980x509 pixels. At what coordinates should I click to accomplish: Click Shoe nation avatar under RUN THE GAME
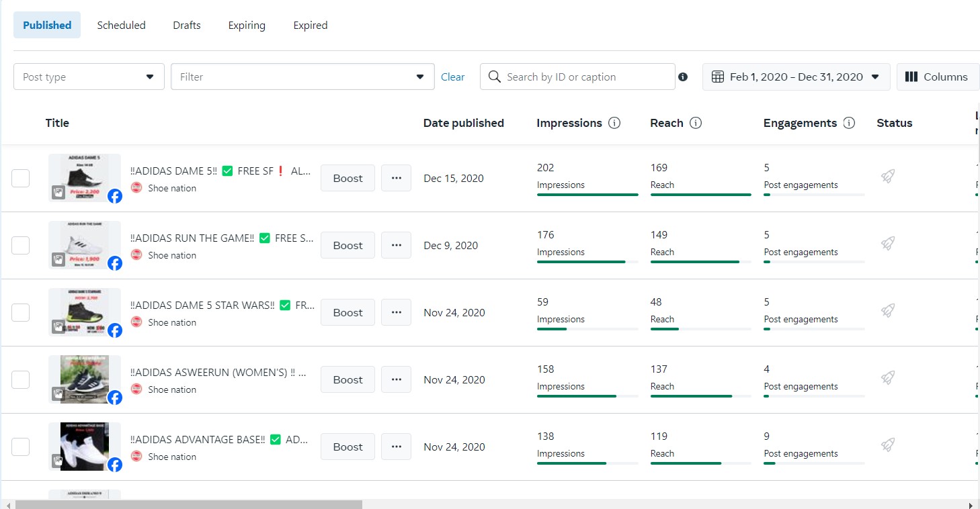[x=136, y=255]
